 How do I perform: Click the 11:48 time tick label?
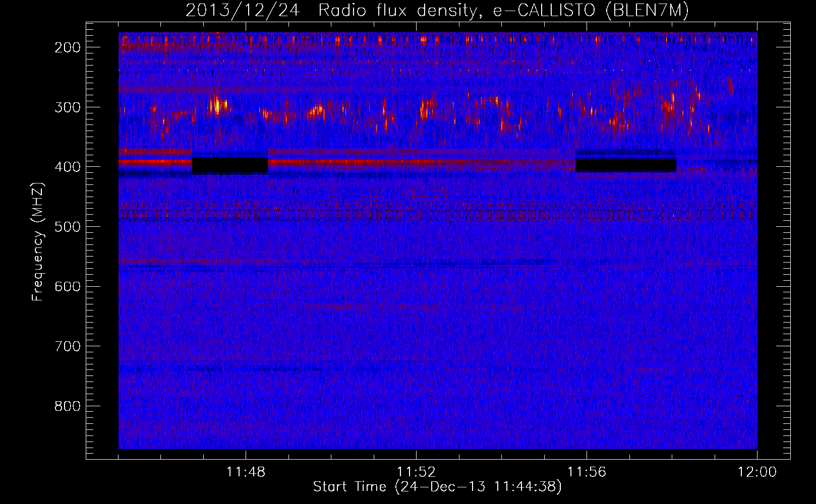pyautogui.click(x=246, y=472)
